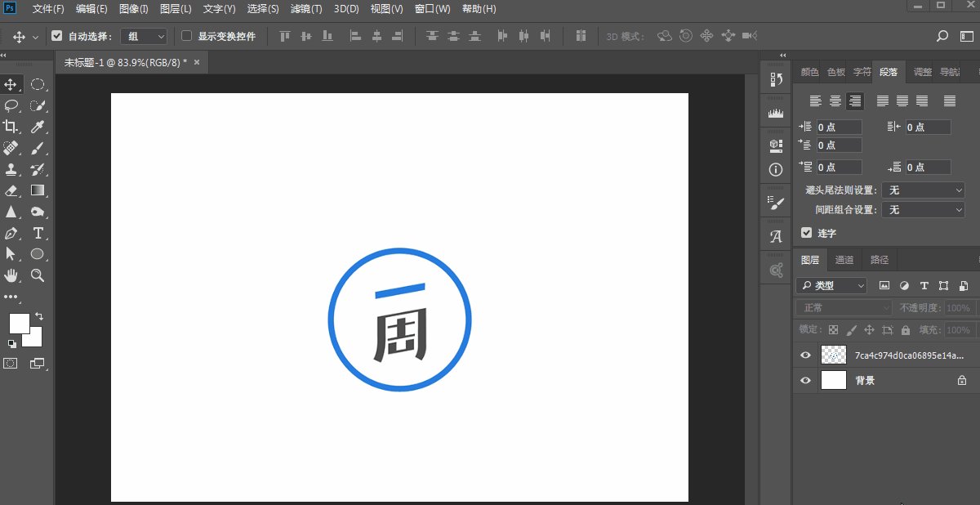This screenshot has height=505, width=980.
Task: Change the screen mode button
Action: [x=38, y=363]
